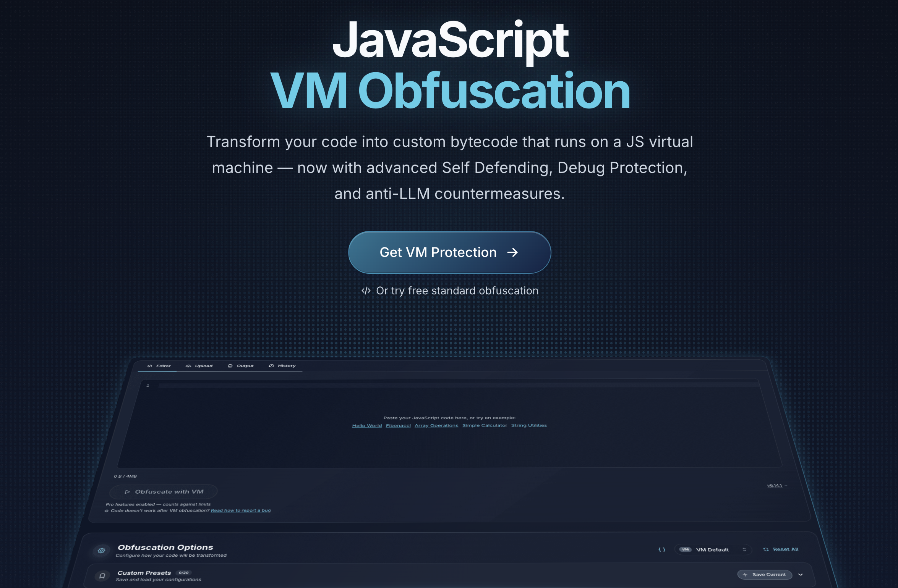Screen dimensions: 898x588
Task: Click into the code editor area
Action: pos(449,423)
